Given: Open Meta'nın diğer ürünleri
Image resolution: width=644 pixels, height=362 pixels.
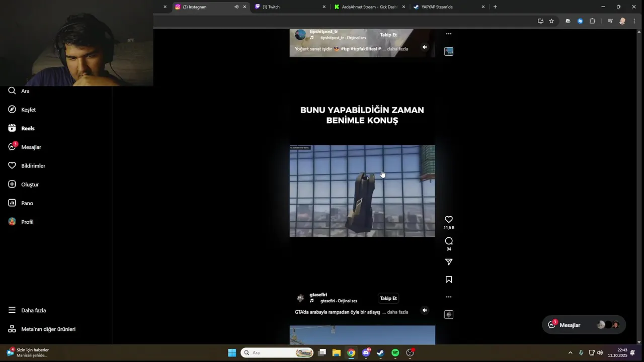Looking at the screenshot, I should (42, 329).
